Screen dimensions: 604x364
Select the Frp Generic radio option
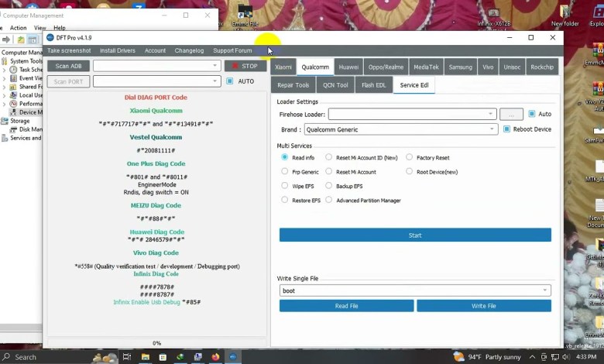[285, 172]
